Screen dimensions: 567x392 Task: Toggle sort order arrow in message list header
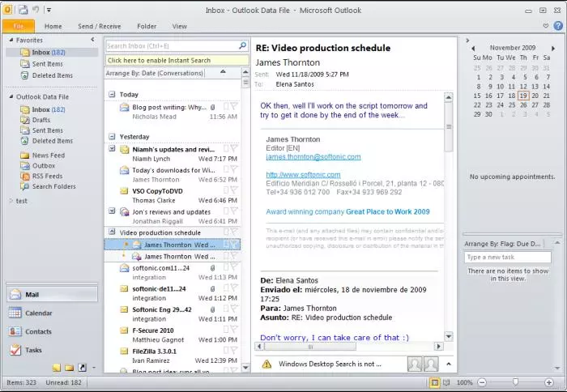point(223,71)
